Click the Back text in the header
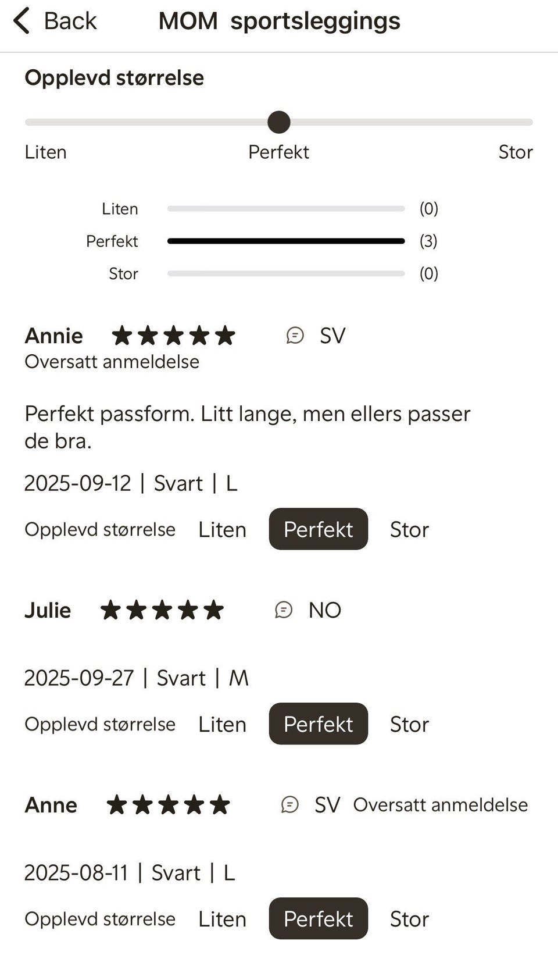 coord(70,21)
